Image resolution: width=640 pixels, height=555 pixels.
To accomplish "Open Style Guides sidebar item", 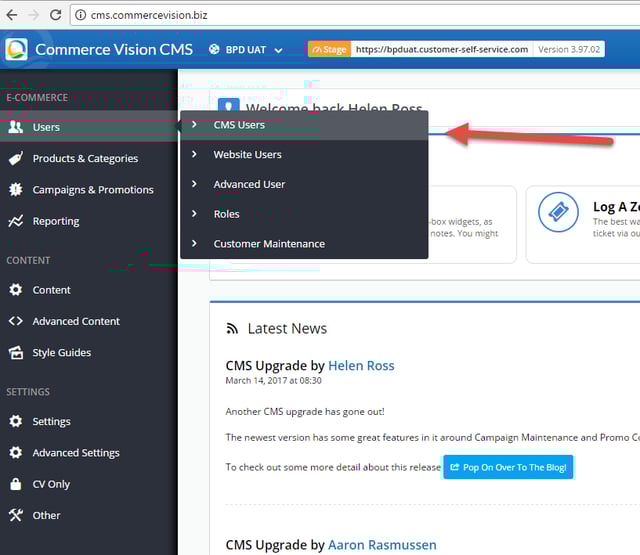I will (89, 353).
